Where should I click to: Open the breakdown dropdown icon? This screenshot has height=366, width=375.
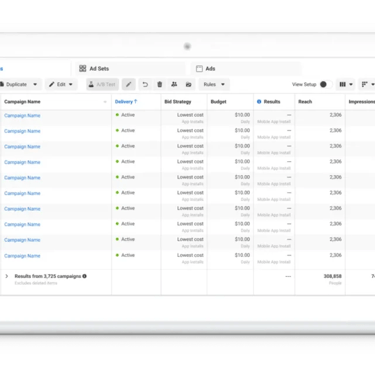click(367, 84)
